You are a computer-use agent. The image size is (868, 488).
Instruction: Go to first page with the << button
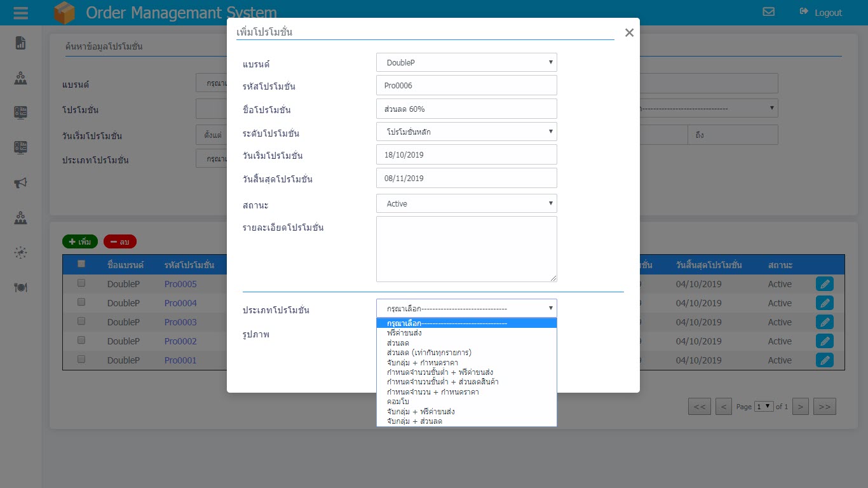point(699,407)
